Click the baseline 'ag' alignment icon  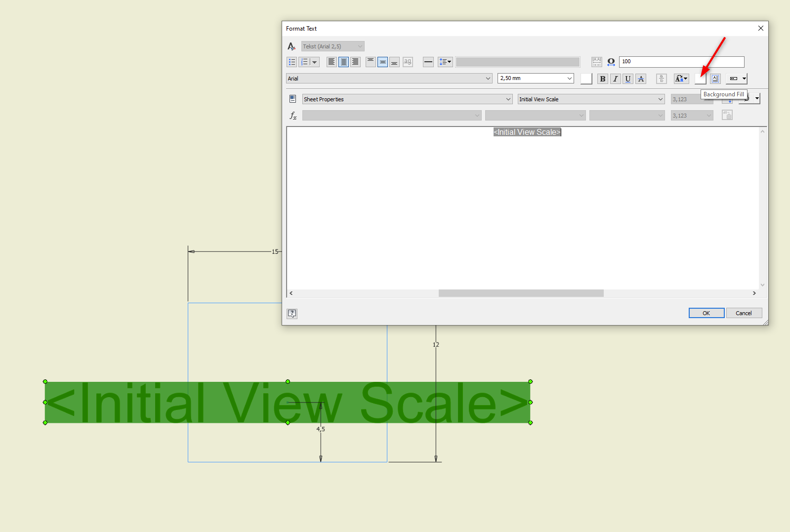[x=408, y=62]
